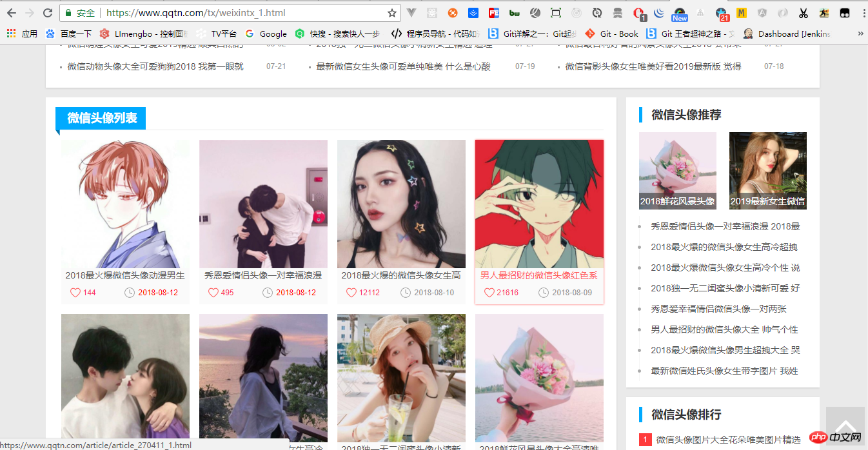Viewport: 868px width, 450px height.
Task: Open the Git详解之一 bookmark
Action: coord(531,34)
